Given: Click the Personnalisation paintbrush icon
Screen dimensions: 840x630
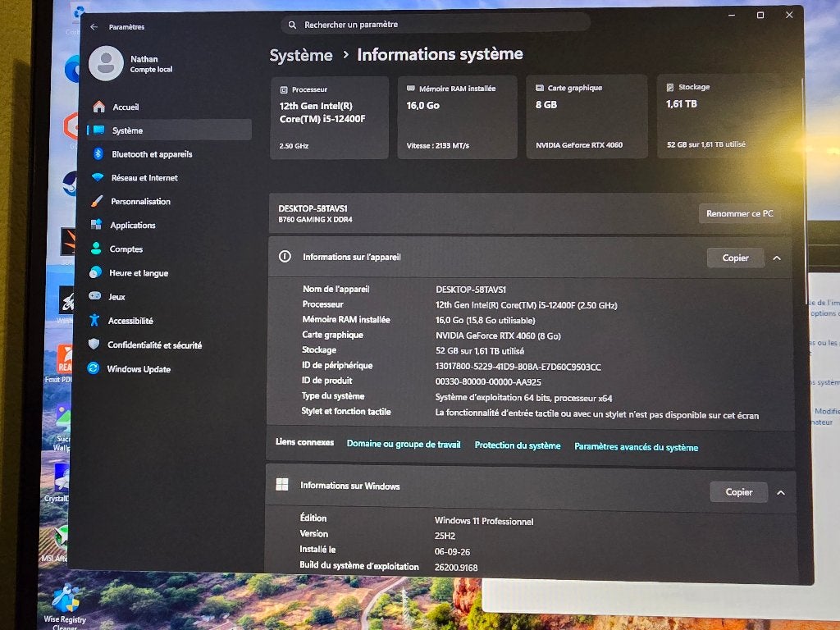Looking at the screenshot, I should coord(97,201).
